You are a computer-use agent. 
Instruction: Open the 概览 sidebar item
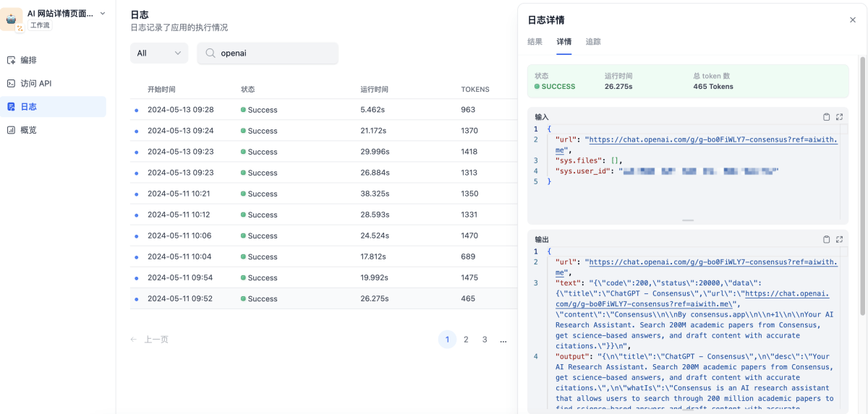53,130
